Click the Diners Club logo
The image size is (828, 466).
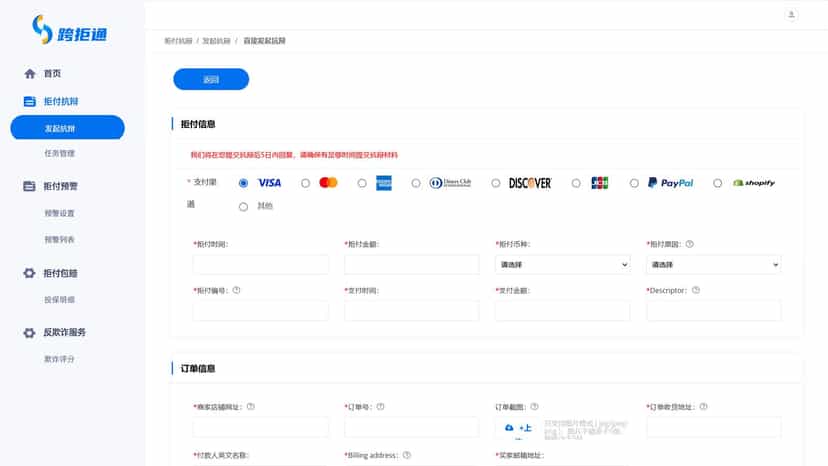point(450,183)
